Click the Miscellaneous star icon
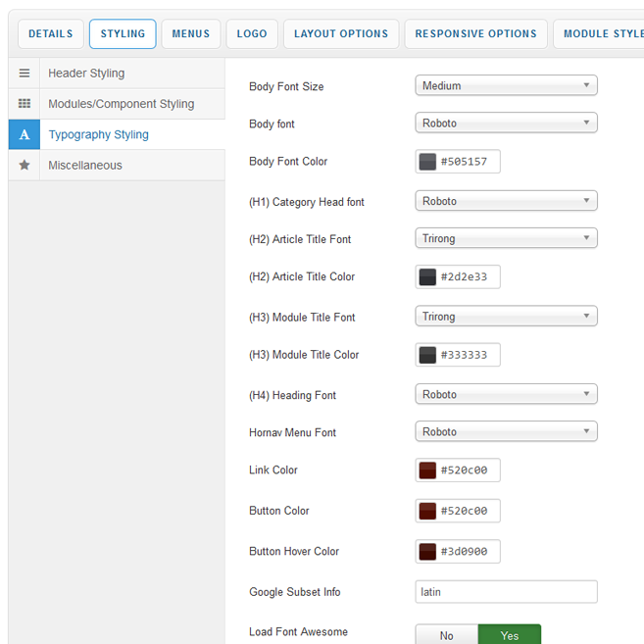Image resolution: width=644 pixels, height=644 pixels. point(25,166)
